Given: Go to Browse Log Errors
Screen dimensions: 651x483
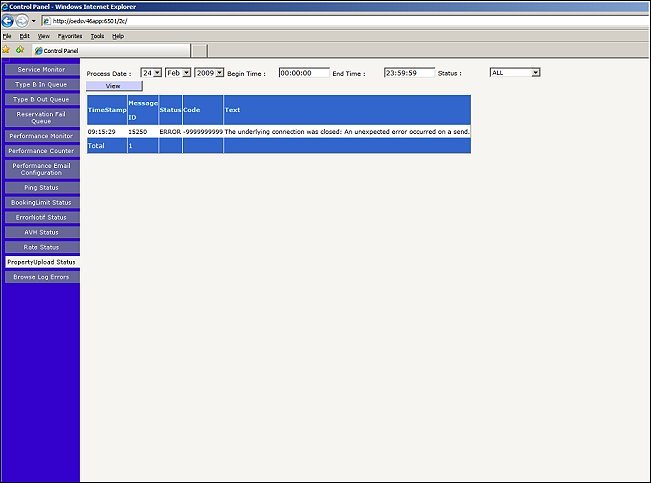Looking at the screenshot, I should [x=41, y=277].
